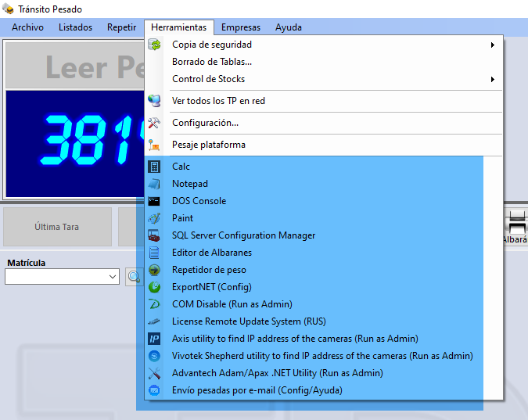Launch Calc from the tools menu
This screenshot has height=420, width=528.
coord(324,167)
